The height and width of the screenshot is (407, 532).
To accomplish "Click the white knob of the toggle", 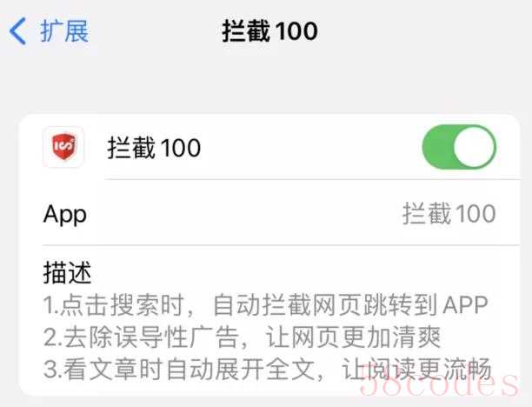I will click(474, 147).
